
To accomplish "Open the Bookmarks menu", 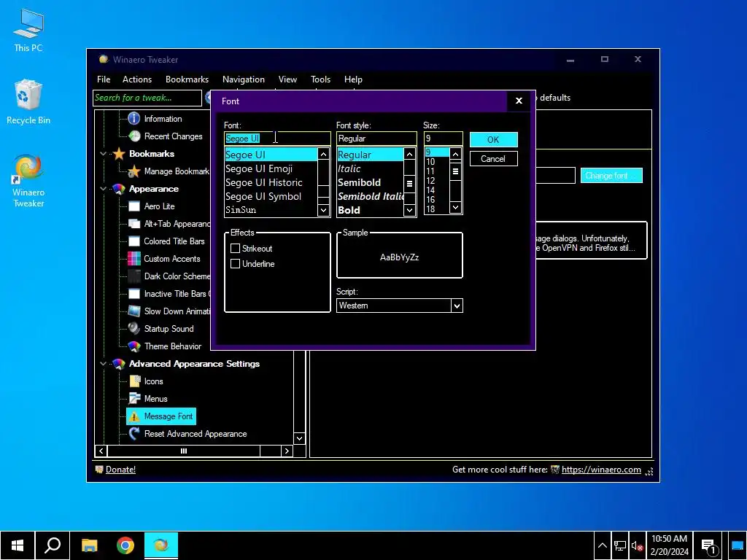I will (187, 79).
